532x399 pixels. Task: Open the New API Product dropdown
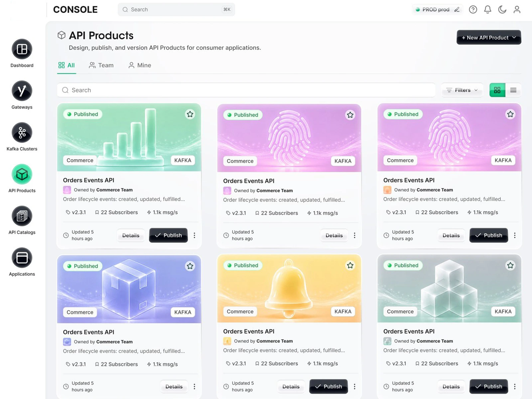pyautogui.click(x=489, y=38)
